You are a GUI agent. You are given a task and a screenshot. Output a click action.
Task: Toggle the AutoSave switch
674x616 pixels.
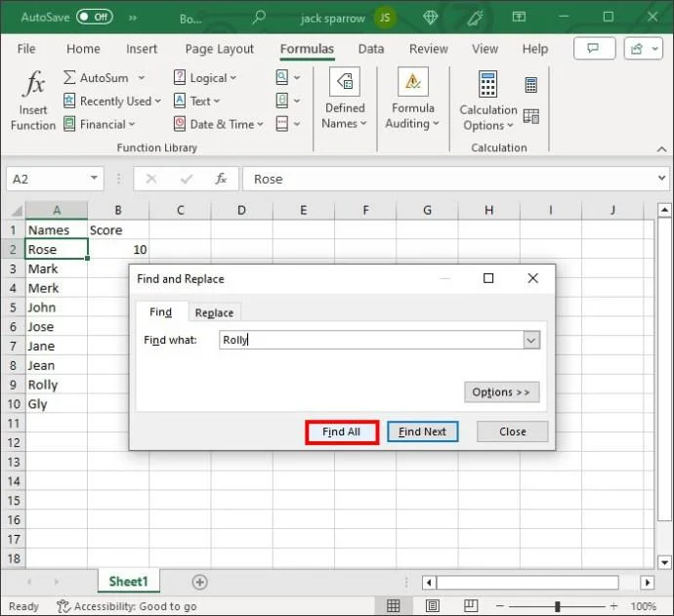point(94,17)
